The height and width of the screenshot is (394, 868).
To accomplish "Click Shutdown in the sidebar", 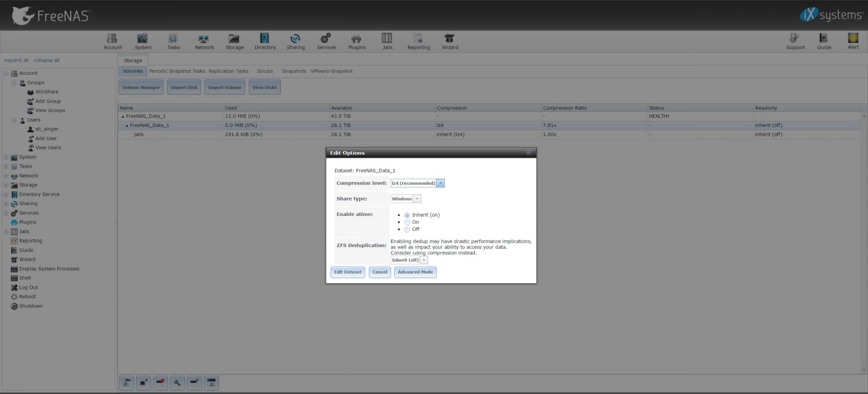I will (x=30, y=306).
